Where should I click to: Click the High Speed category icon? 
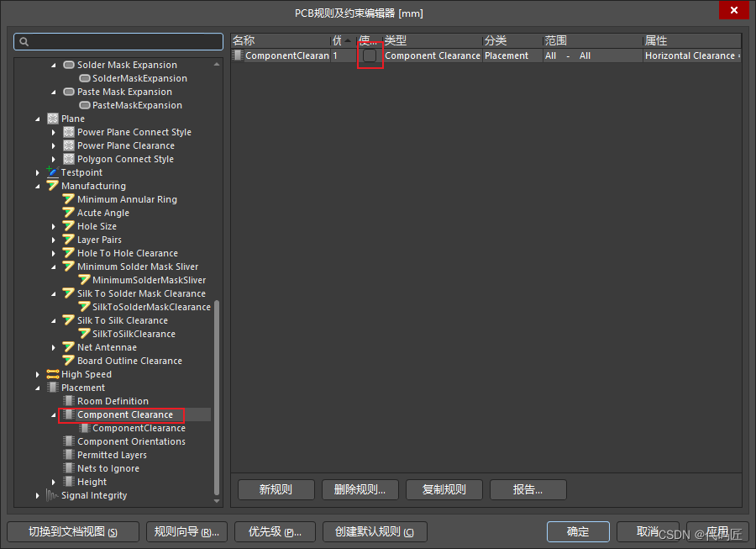53,374
